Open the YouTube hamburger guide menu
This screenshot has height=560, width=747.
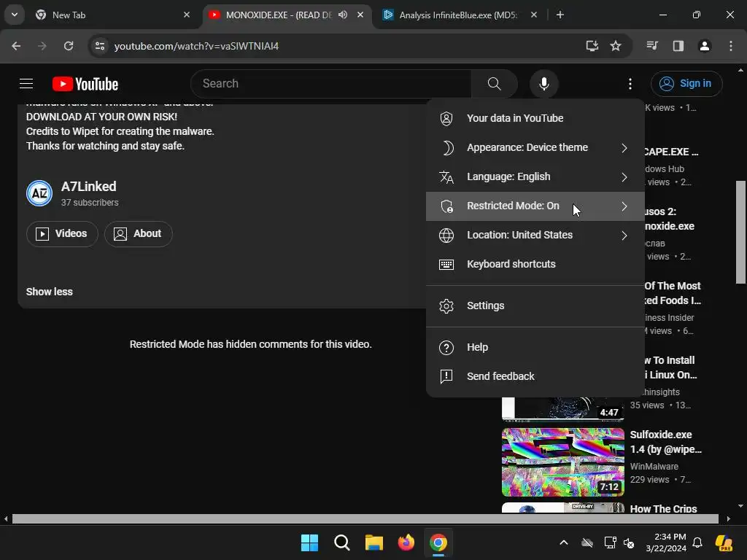click(x=26, y=84)
